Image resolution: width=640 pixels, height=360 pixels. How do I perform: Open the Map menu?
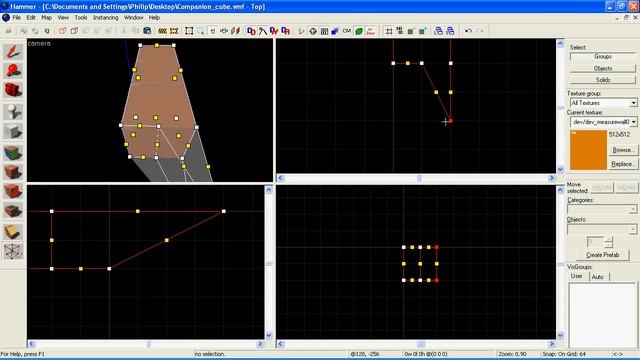47,18
